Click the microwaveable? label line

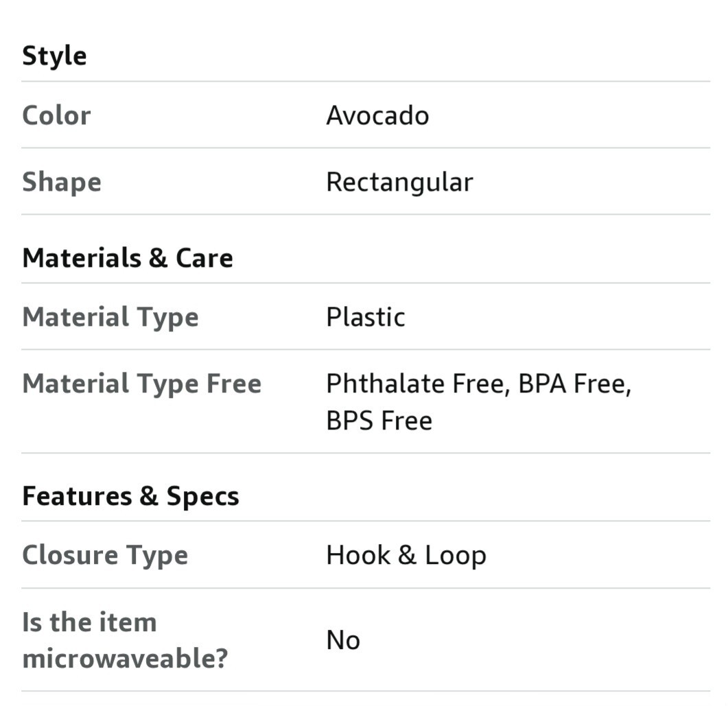pyautogui.click(x=125, y=658)
